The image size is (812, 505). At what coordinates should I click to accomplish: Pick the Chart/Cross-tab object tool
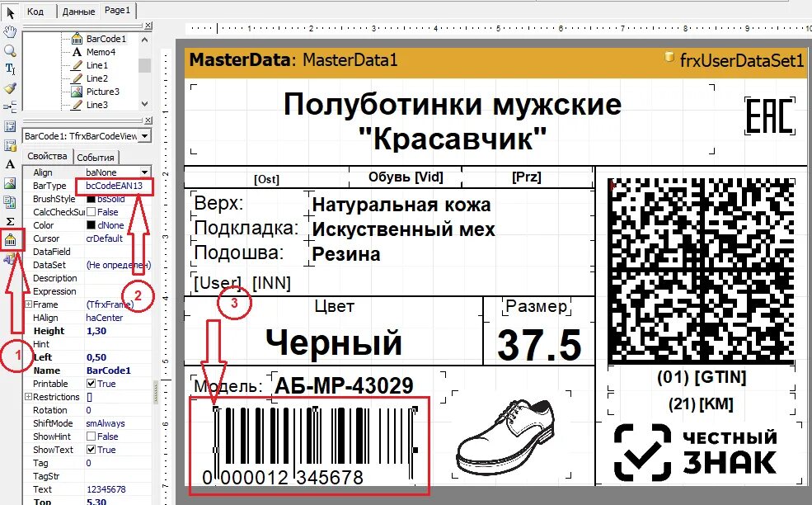tap(11, 201)
